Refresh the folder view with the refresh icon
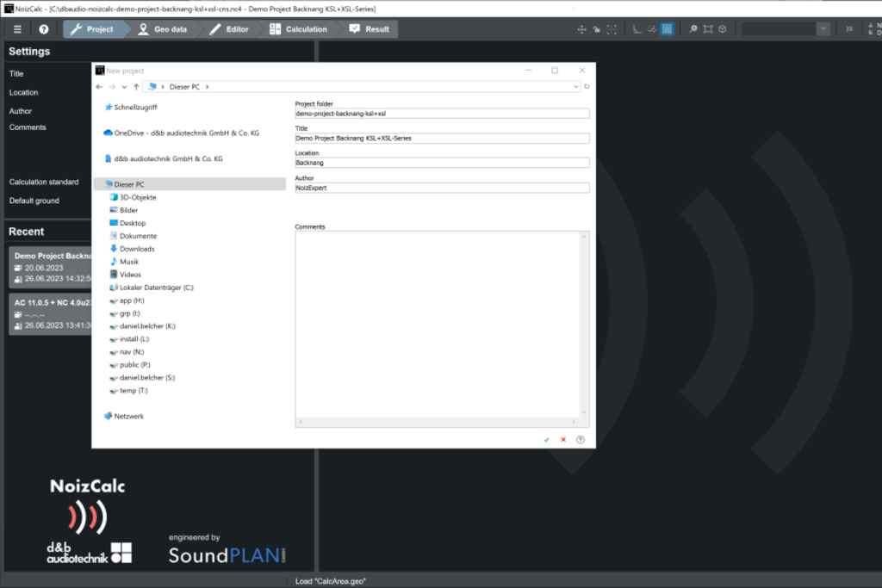This screenshot has width=882, height=588. click(587, 87)
